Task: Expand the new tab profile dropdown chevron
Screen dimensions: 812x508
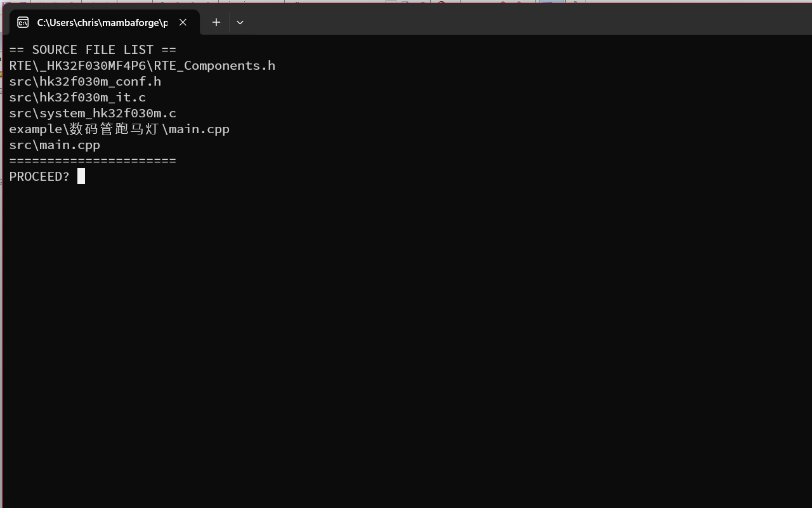Action: pyautogui.click(x=240, y=22)
